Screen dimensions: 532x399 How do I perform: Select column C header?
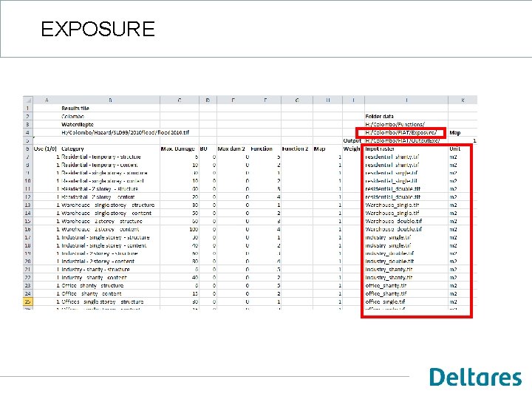[x=180, y=100]
